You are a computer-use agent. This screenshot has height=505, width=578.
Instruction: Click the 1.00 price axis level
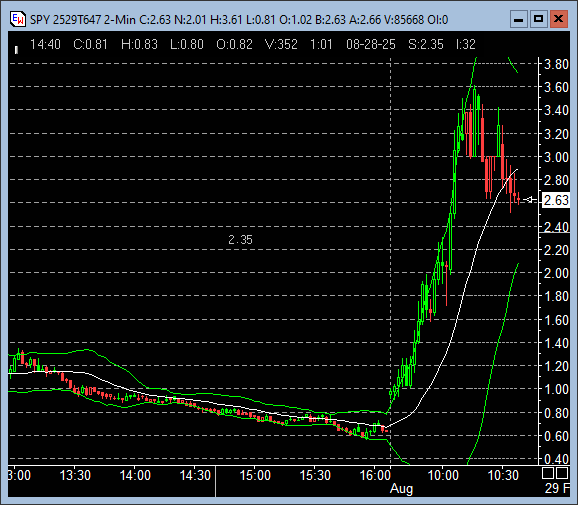pos(556,389)
